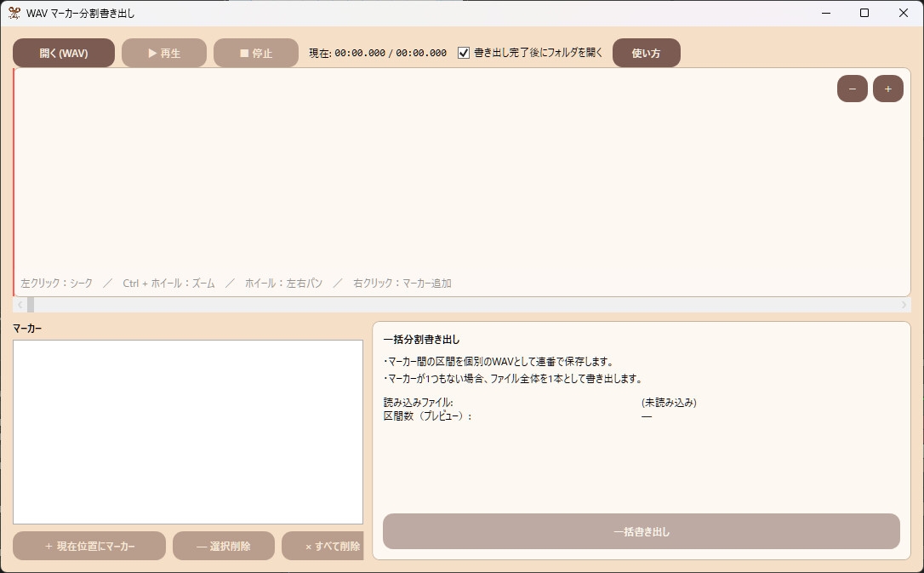Open the 使い方 help button
924x573 pixels.
tap(646, 53)
